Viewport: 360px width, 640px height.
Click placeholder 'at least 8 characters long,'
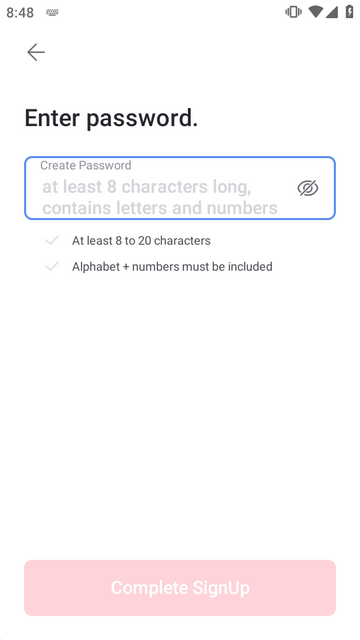(147, 187)
